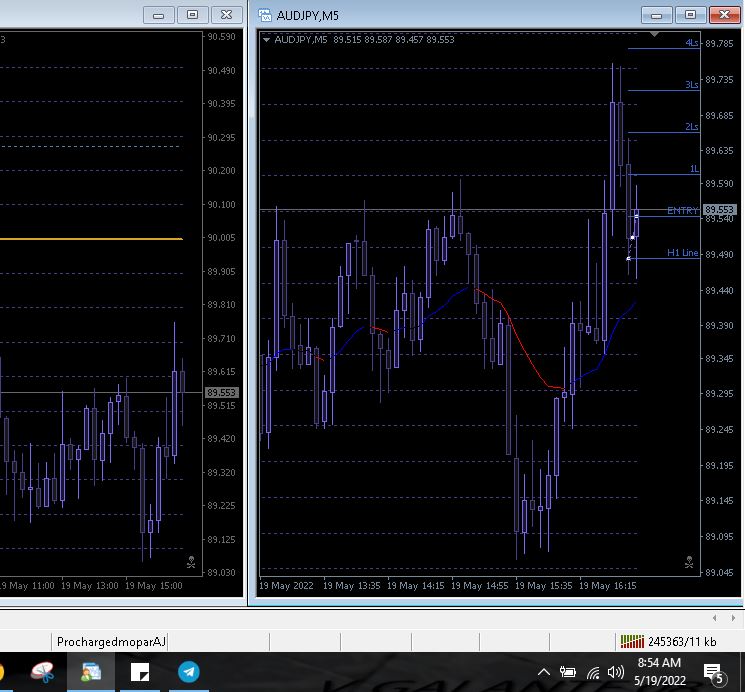Select the H1 Line label
Image resolution: width=745 pixels, height=692 pixels.
click(682, 254)
